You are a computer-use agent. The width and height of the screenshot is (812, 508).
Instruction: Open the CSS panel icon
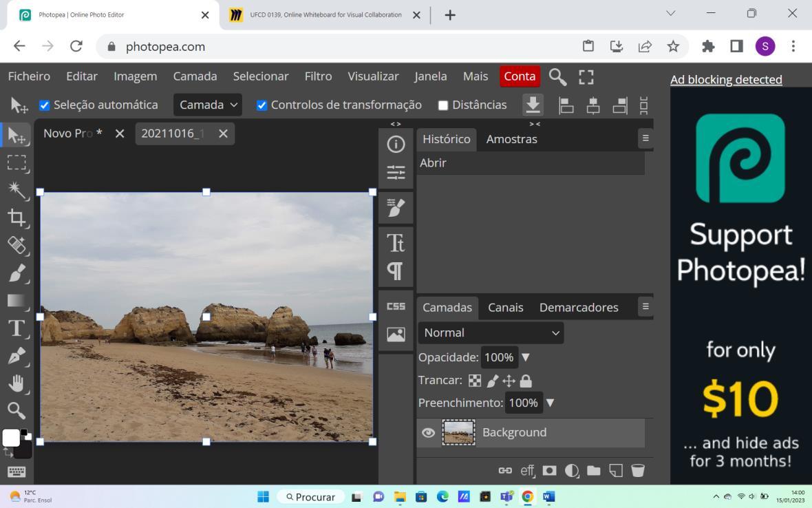point(396,306)
